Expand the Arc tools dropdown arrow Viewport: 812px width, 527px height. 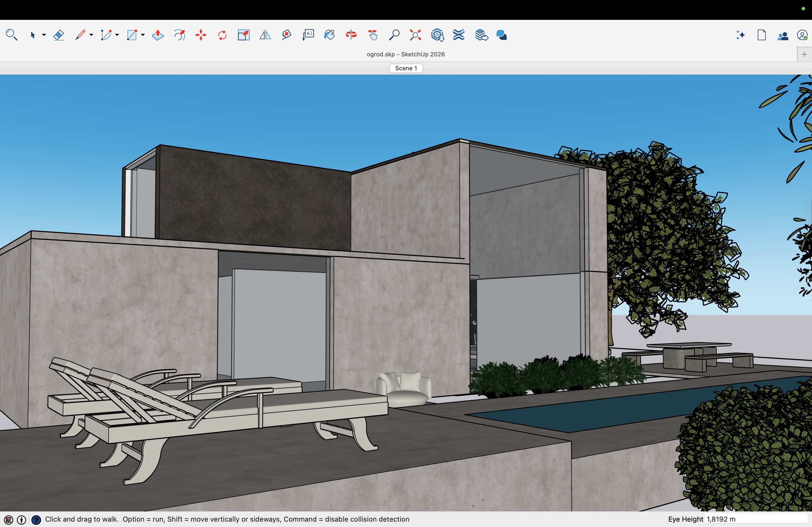(x=117, y=35)
